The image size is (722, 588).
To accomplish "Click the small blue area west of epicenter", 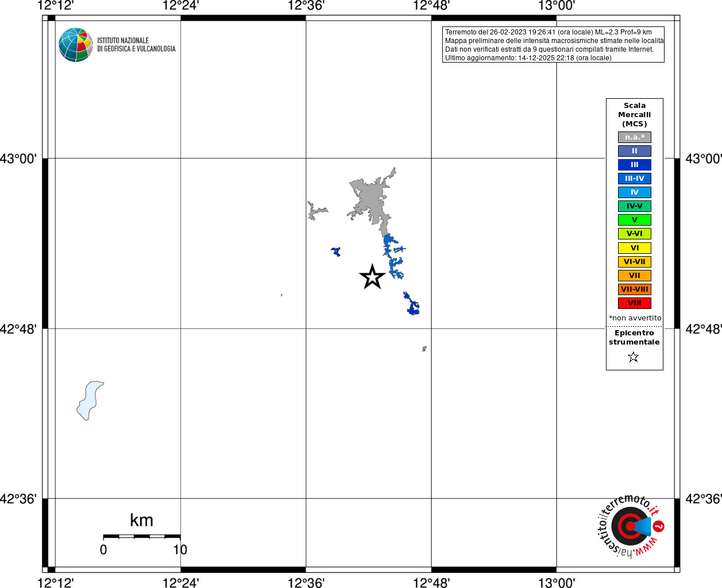I will click(336, 252).
